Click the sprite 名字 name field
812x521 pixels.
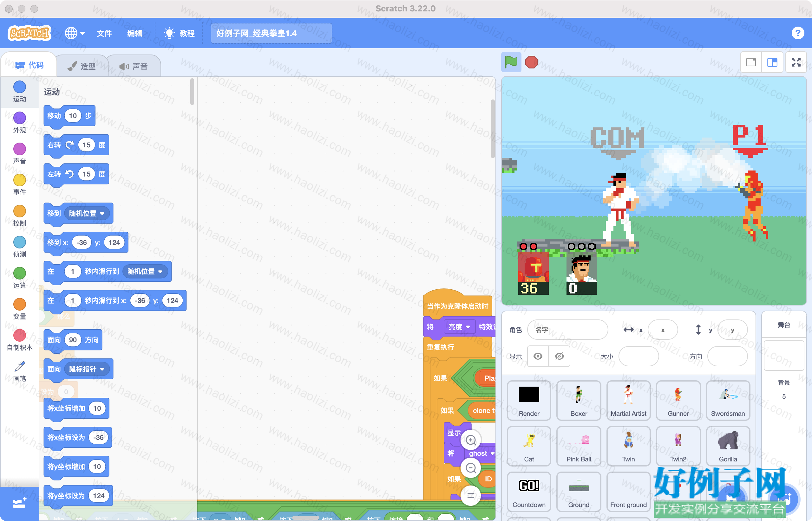tap(567, 330)
